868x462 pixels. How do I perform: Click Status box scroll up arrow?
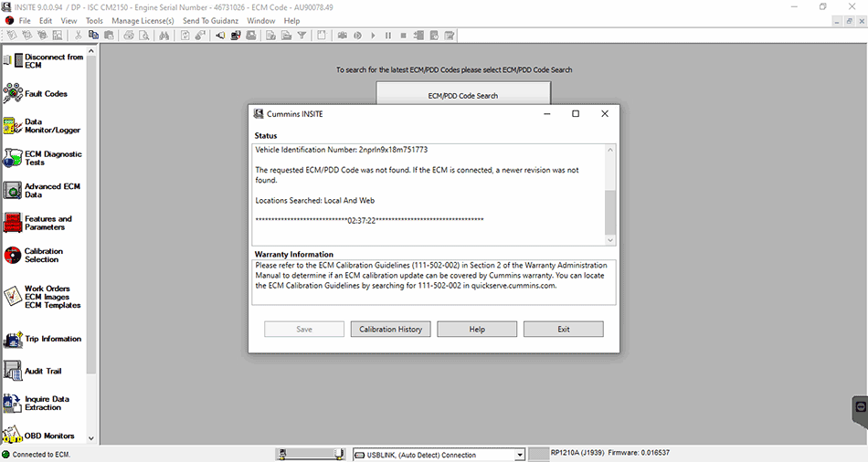(x=610, y=150)
